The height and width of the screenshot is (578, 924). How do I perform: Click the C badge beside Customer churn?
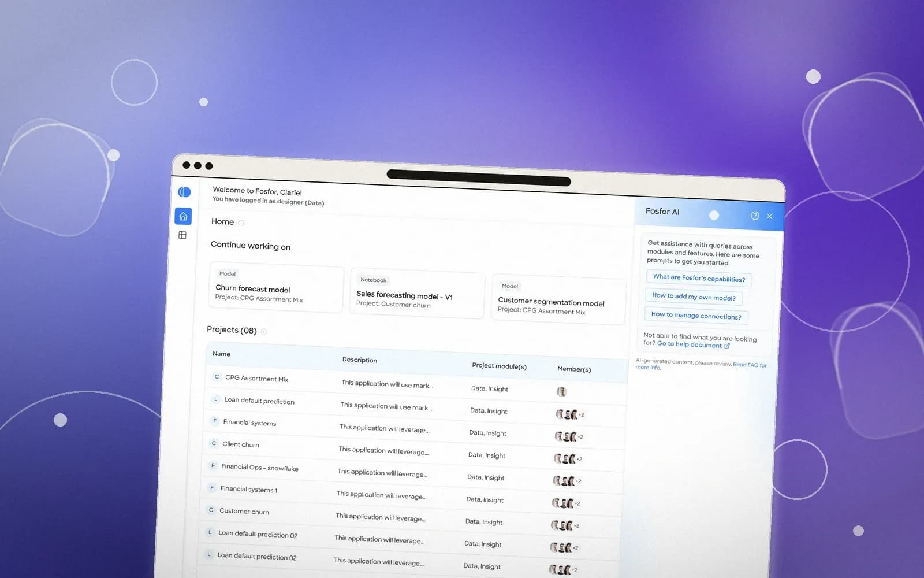(211, 510)
